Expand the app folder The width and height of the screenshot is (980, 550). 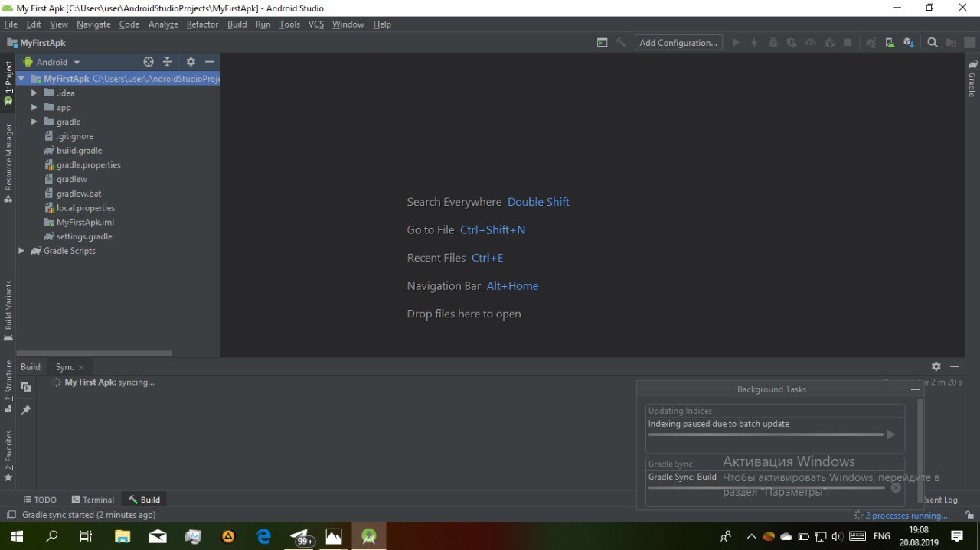pyautogui.click(x=34, y=108)
